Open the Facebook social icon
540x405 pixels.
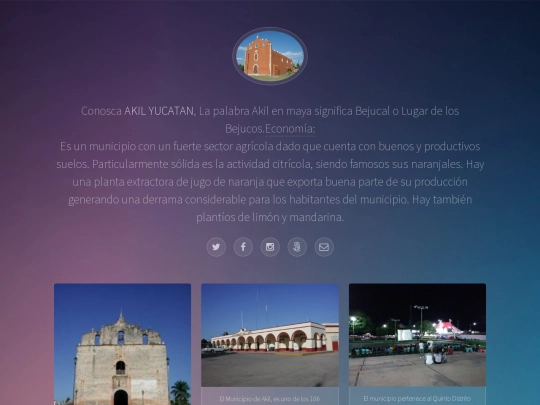coord(243,247)
